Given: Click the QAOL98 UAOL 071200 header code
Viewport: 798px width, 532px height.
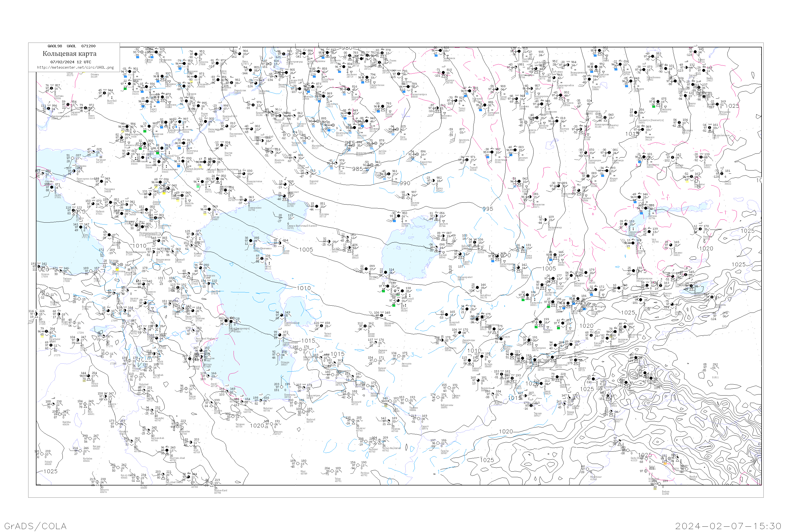Looking at the screenshot, I should [71, 46].
